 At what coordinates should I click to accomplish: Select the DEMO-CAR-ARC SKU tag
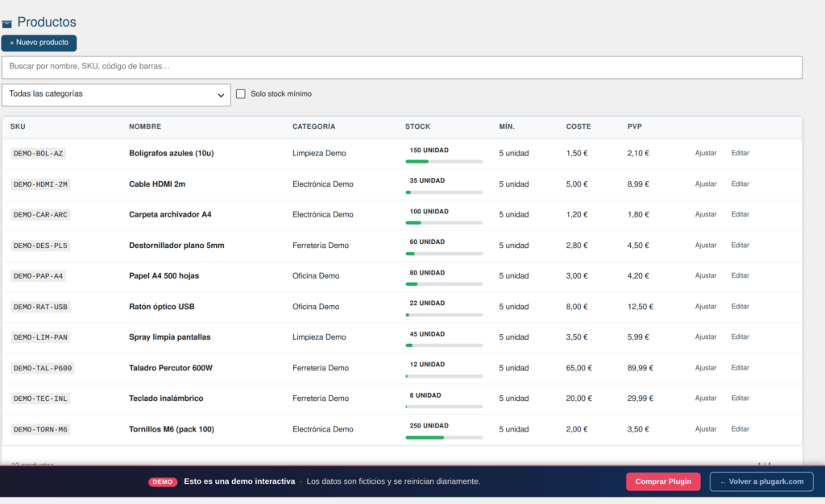(40, 215)
